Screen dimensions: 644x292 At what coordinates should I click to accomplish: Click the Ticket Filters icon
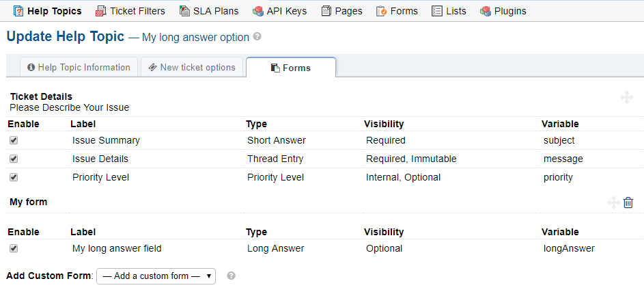(100, 11)
